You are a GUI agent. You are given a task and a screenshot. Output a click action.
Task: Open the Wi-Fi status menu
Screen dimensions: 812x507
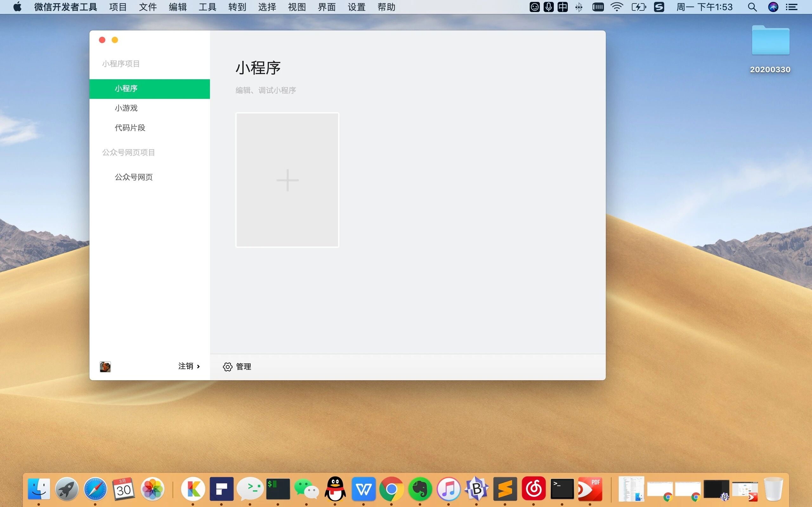pos(617,7)
